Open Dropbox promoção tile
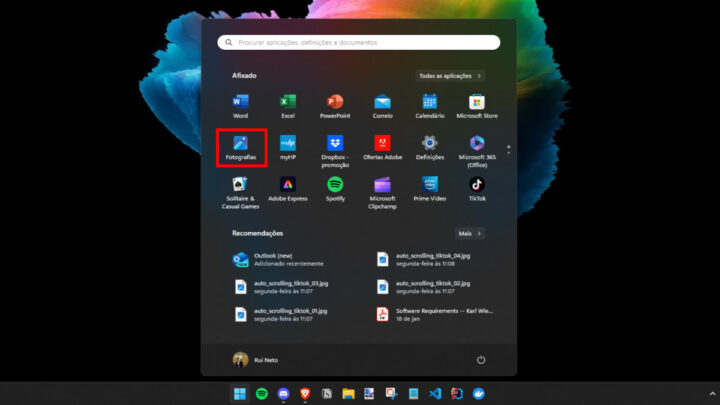This screenshot has height=405, width=720. [x=335, y=152]
